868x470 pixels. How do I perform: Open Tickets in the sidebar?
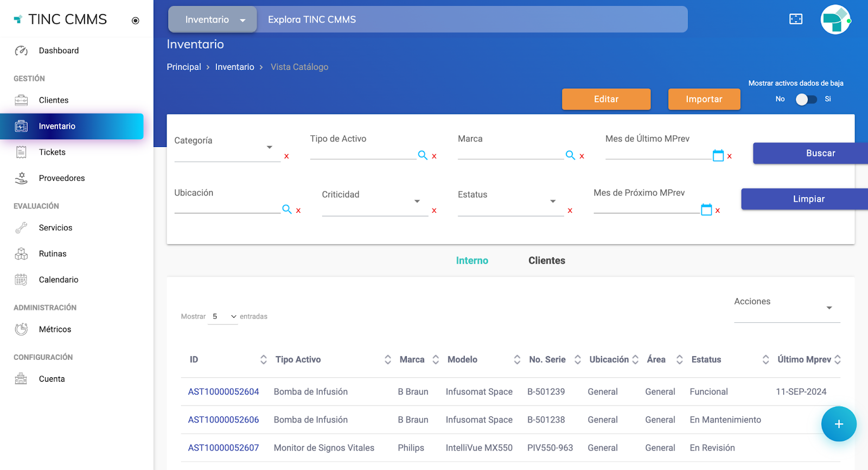click(x=52, y=153)
